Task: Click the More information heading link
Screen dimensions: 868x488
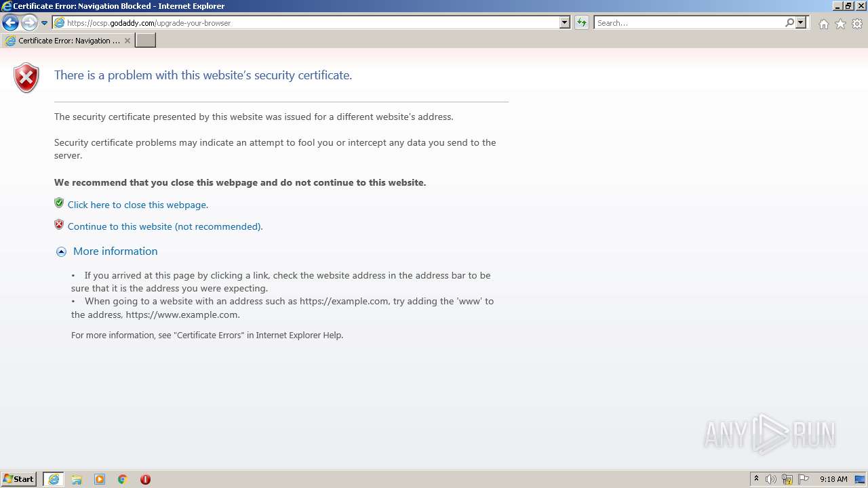Action: point(115,251)
